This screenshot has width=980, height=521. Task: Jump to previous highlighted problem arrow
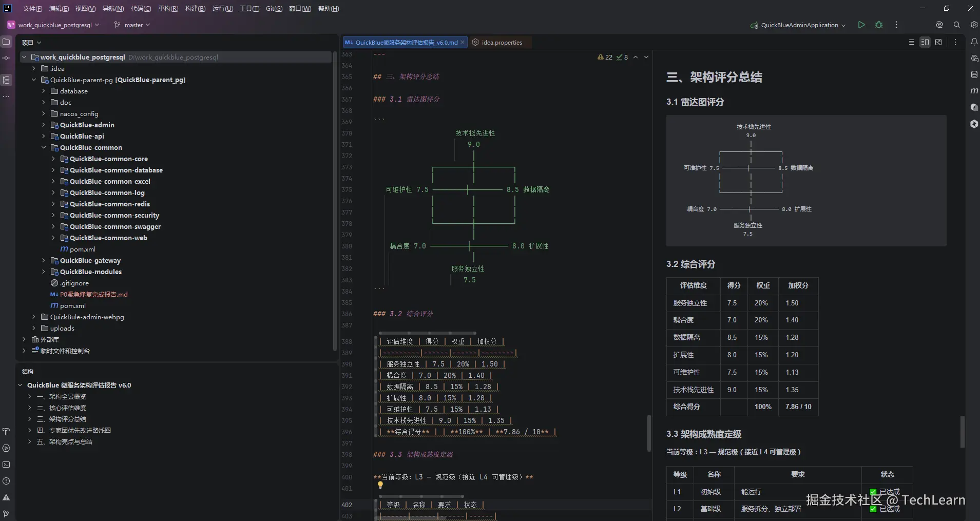tap(636, 57)
